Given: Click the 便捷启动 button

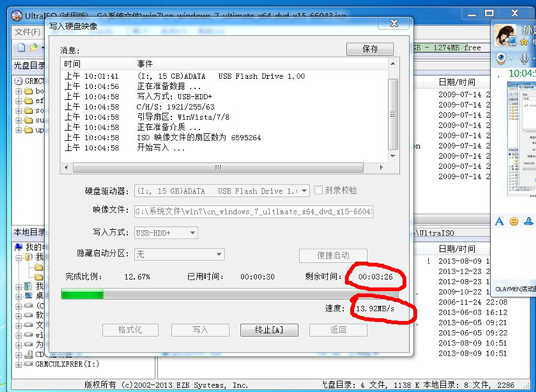Looking at the screenshot, I should (x=333, y=256).
